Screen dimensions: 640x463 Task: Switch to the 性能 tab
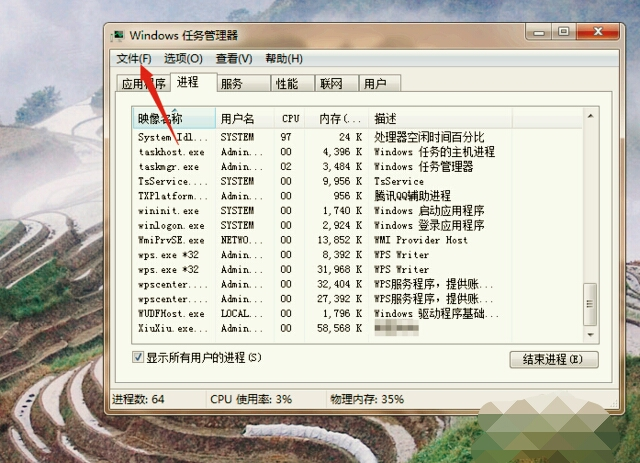[293, 84]
